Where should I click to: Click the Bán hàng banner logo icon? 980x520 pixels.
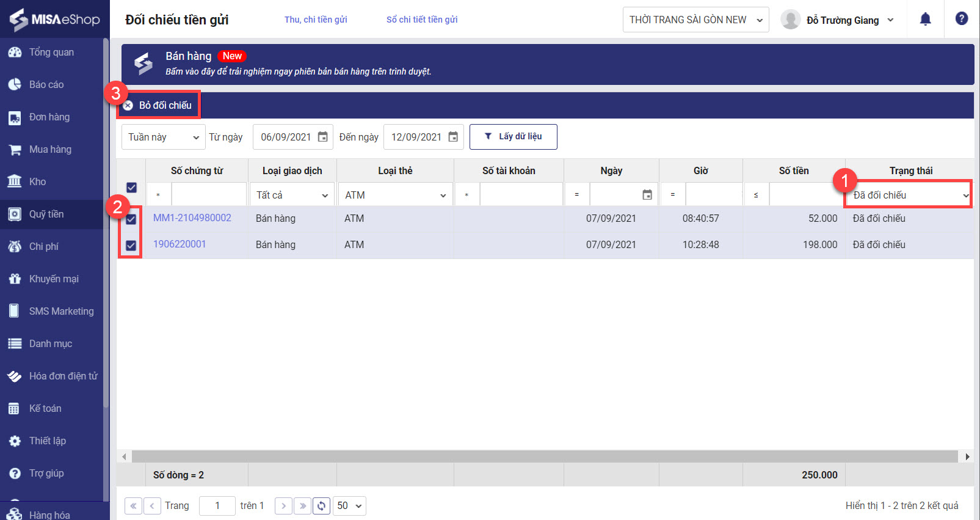coord(143,64)
